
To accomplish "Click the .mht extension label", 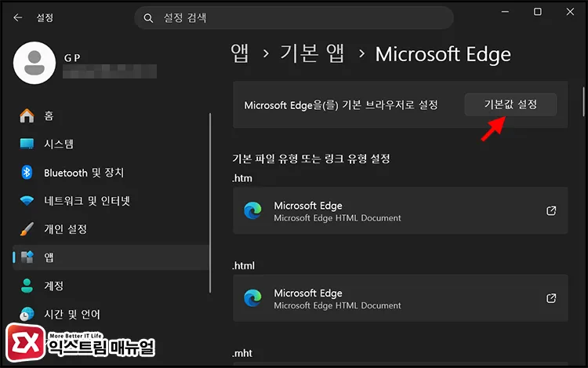I will [x=242, y=353].
